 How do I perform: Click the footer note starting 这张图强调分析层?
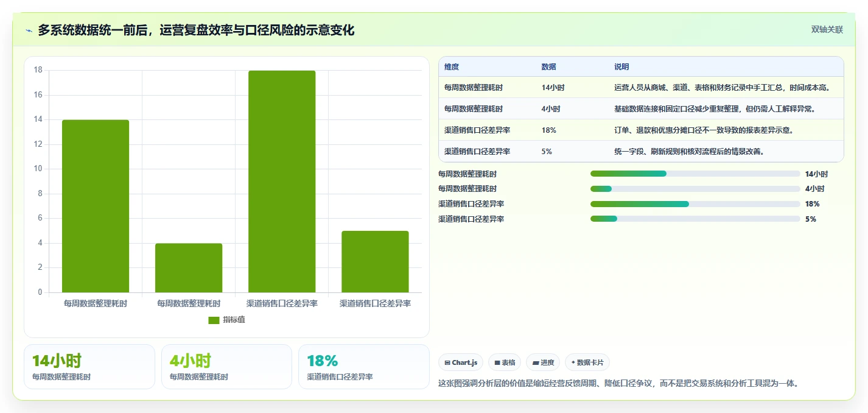click(618, 383)
